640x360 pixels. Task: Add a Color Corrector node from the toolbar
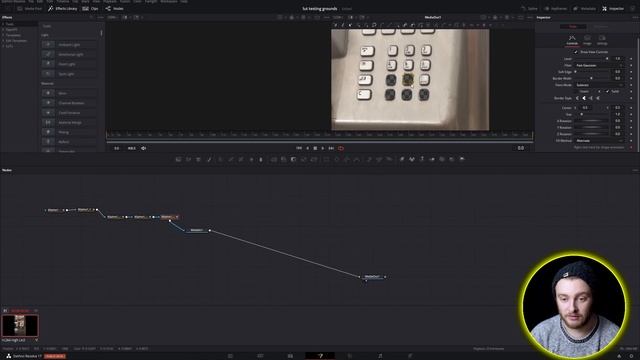click(x=221, y=159)
